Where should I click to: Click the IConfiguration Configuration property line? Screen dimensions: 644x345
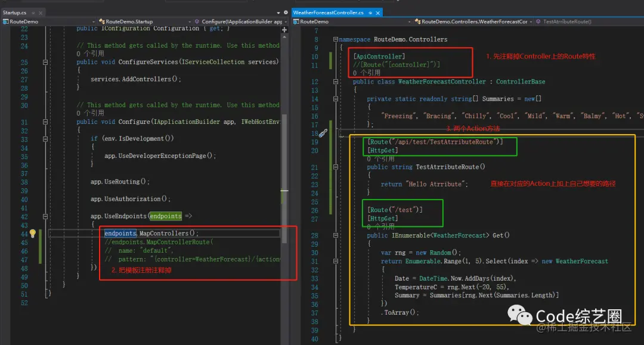(x=153, y=29)
